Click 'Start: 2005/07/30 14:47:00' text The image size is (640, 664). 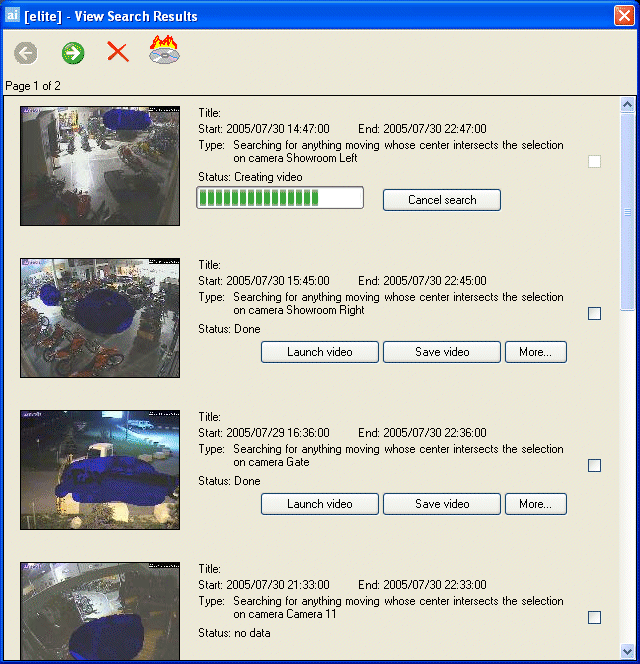[264, 129]
